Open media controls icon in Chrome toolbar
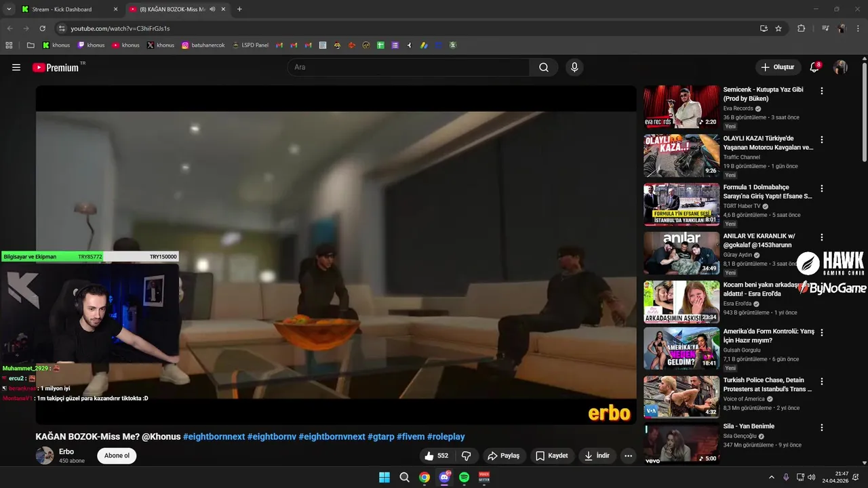 [825, 28]
